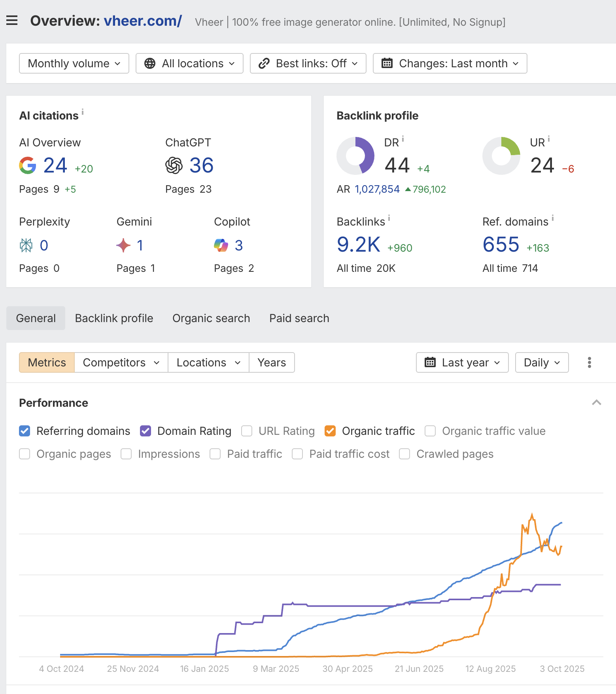
Task: Click the 9.2K backlinks value
Action: 359,245
